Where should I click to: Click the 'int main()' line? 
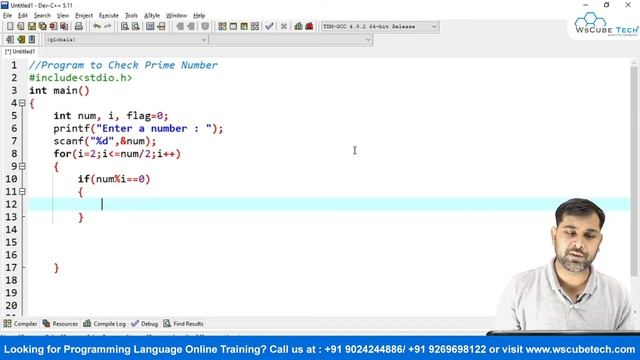pos(59,90)
